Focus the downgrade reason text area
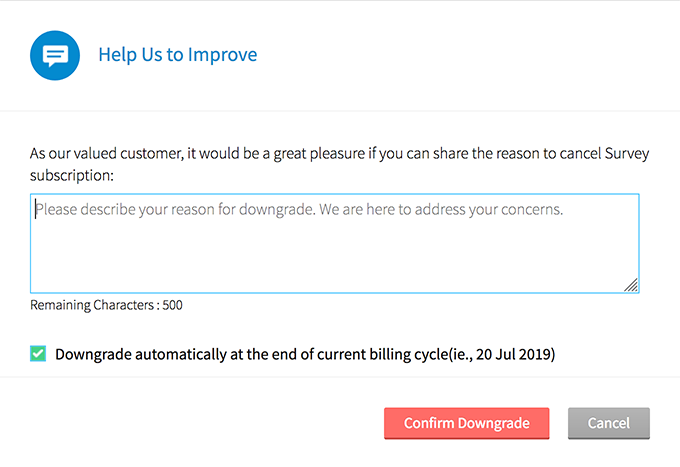 pyautogui.click(x=335, y=243)
